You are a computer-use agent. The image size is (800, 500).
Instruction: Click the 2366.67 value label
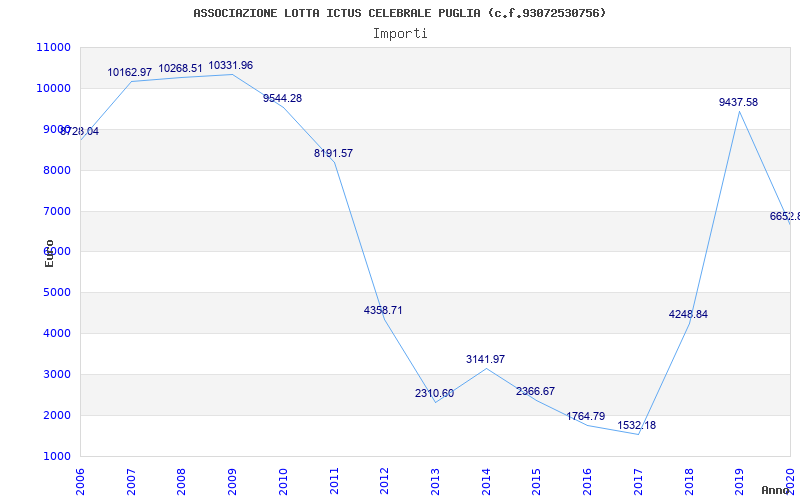[x=535, y=391]
